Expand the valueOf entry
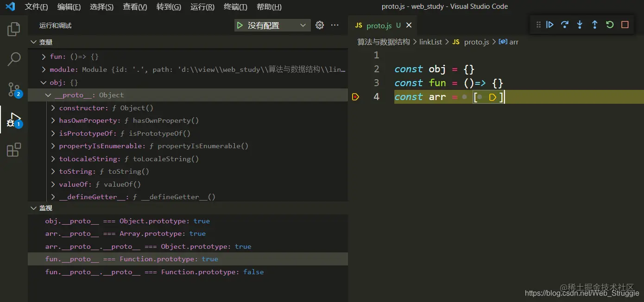 click(53, 184)
